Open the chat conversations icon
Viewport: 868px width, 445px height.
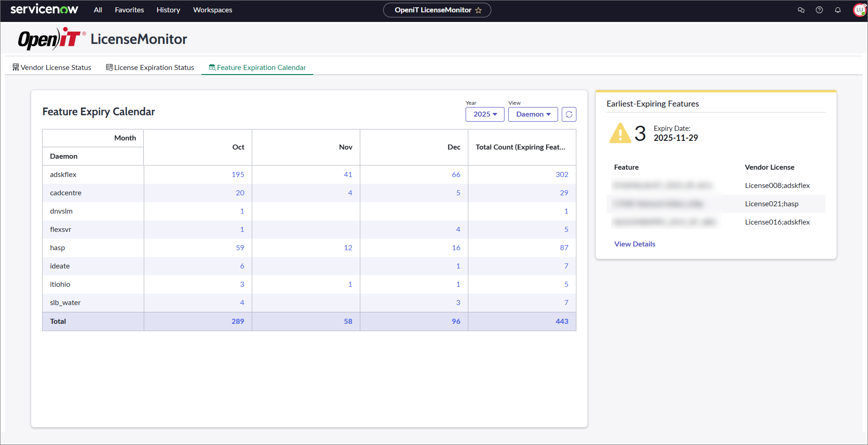801,10
